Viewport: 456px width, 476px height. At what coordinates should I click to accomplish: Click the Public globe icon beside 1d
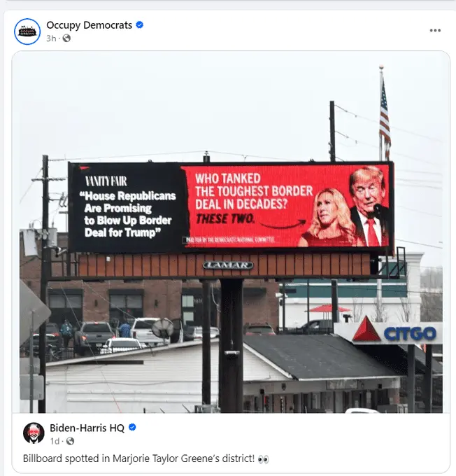(x=70, y=441)
